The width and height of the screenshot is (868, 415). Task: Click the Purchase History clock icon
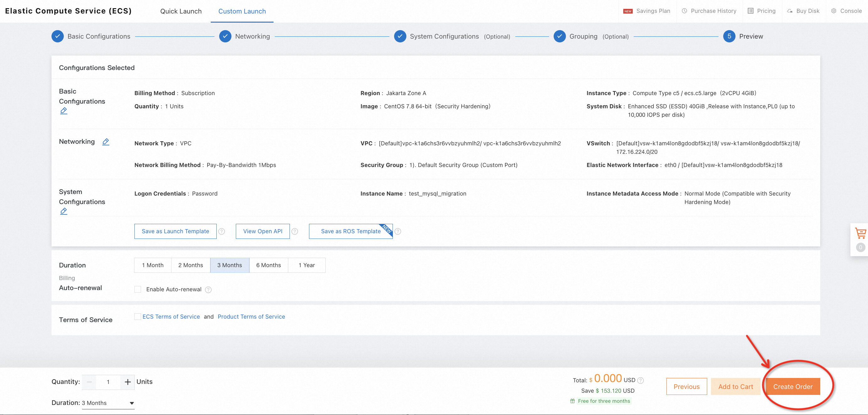(684, 11)
